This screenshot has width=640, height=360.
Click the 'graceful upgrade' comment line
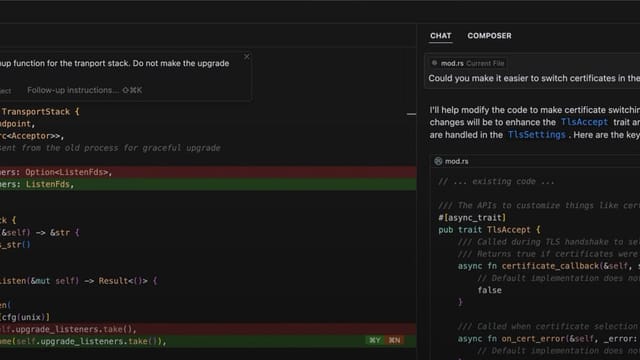pos(110,148)
